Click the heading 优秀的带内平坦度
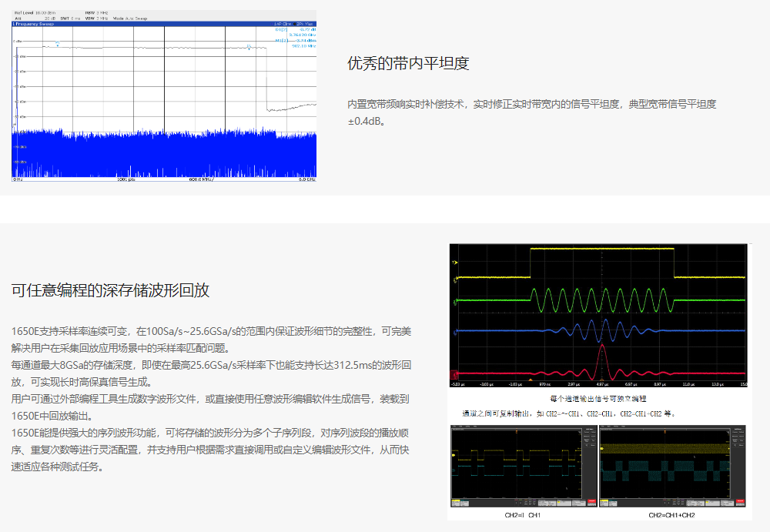 [408, 63]
